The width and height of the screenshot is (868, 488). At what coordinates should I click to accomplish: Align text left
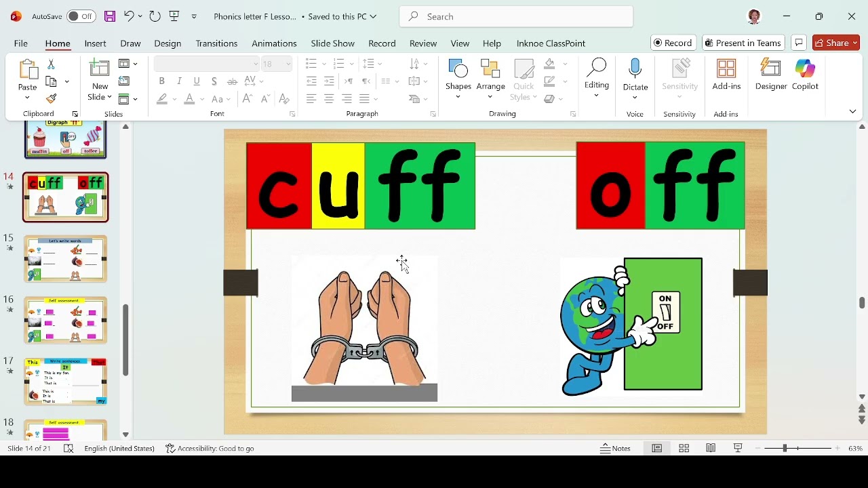coord(311,99)
